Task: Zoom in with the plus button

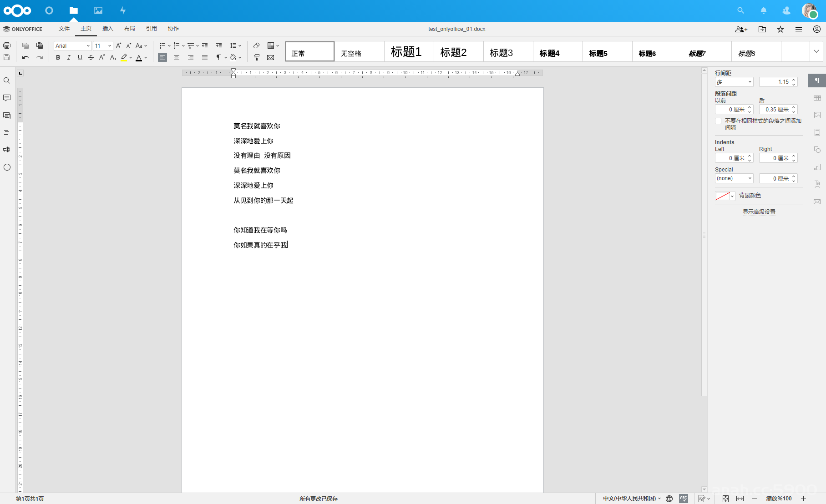Action: (x=804, y=499)
